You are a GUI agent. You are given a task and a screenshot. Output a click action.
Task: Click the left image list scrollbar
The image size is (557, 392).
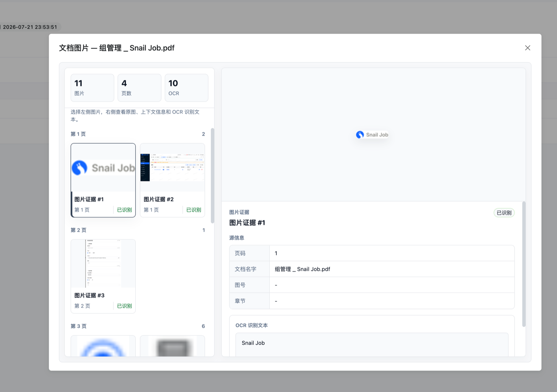[x=212, y=176]
